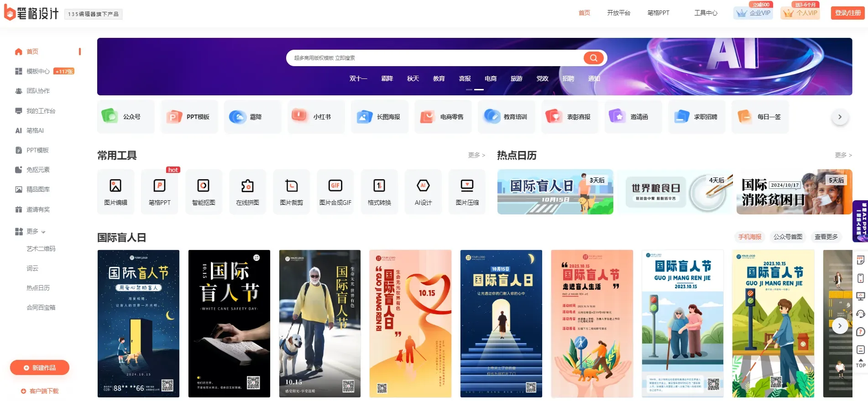Image resolution: width=868 pixels, height=401 pixels.
Task: Open the 图片合成GIF tool
Action: tap(335, 192)
